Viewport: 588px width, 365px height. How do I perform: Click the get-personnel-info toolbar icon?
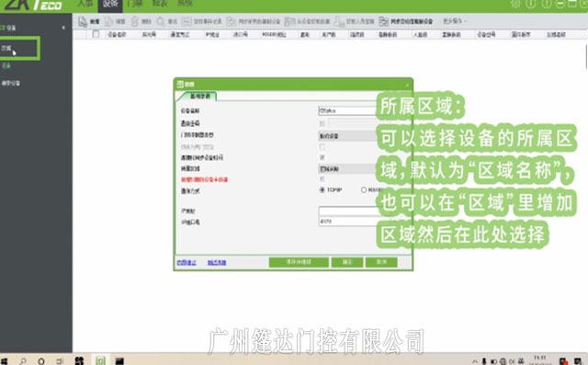pos(339,21)
